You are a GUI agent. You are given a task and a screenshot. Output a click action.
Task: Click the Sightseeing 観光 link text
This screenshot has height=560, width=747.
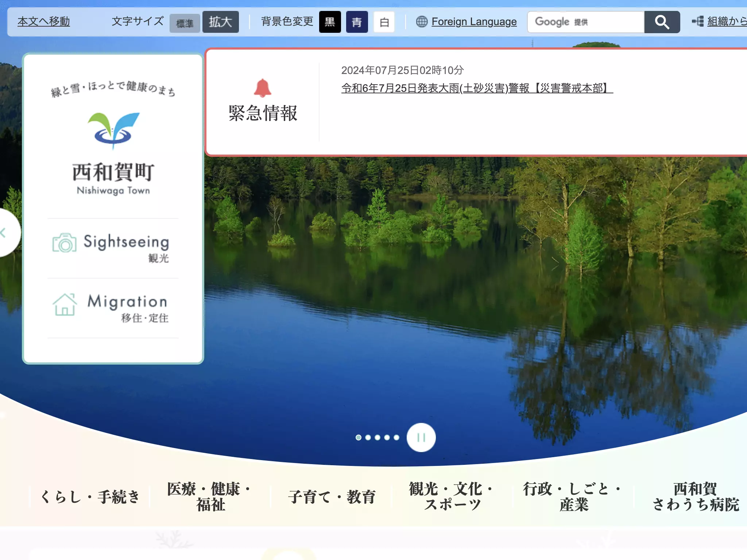tap(126, 248)
